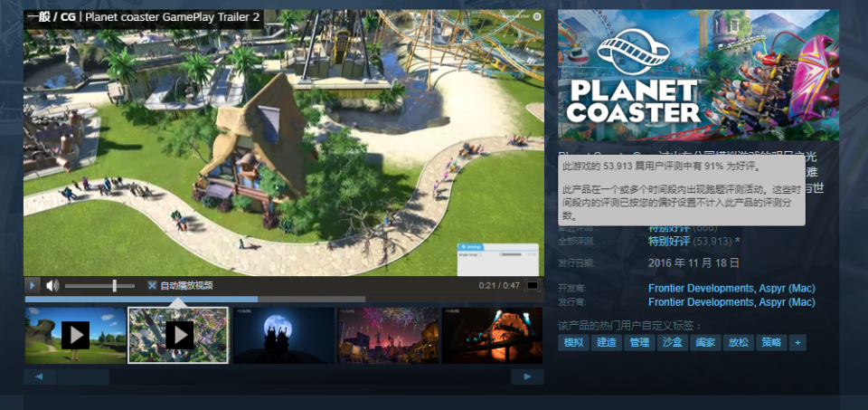Click the 该产品的热门用户自定义标签 heading
The height and width of the screenshot is (410, 868).
click(x=630, y=325)
